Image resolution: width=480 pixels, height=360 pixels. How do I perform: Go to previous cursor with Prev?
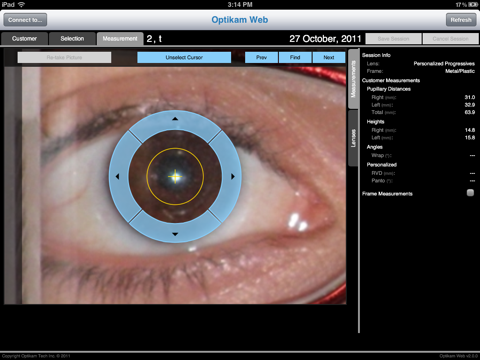pos(261,57)
